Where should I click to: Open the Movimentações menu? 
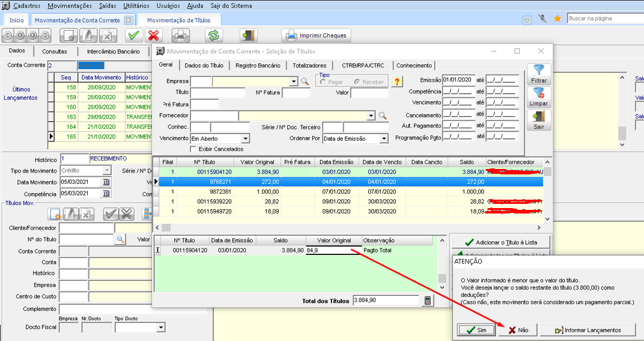pyautogui.click(x=69, y=5)
